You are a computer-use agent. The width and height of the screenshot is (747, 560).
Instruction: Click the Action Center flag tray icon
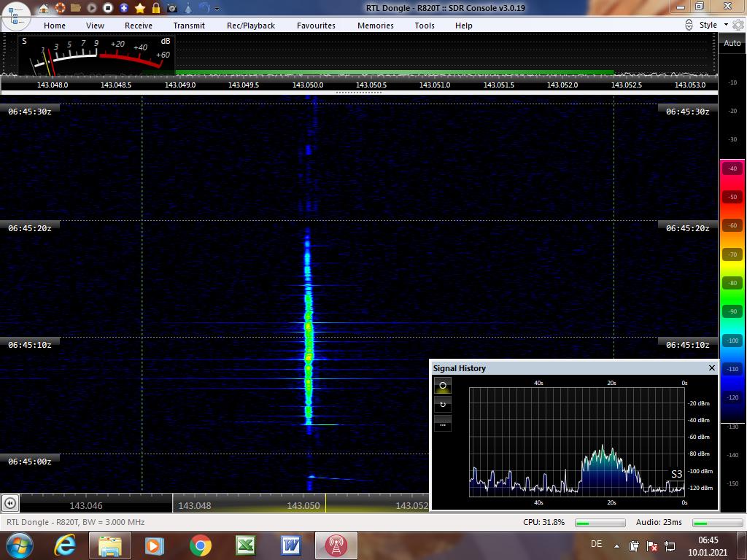coord(651,545)
